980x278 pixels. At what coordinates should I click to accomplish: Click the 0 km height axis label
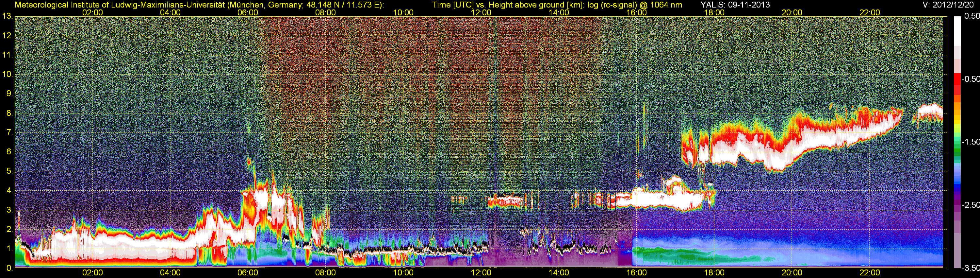tap(9, 268)
